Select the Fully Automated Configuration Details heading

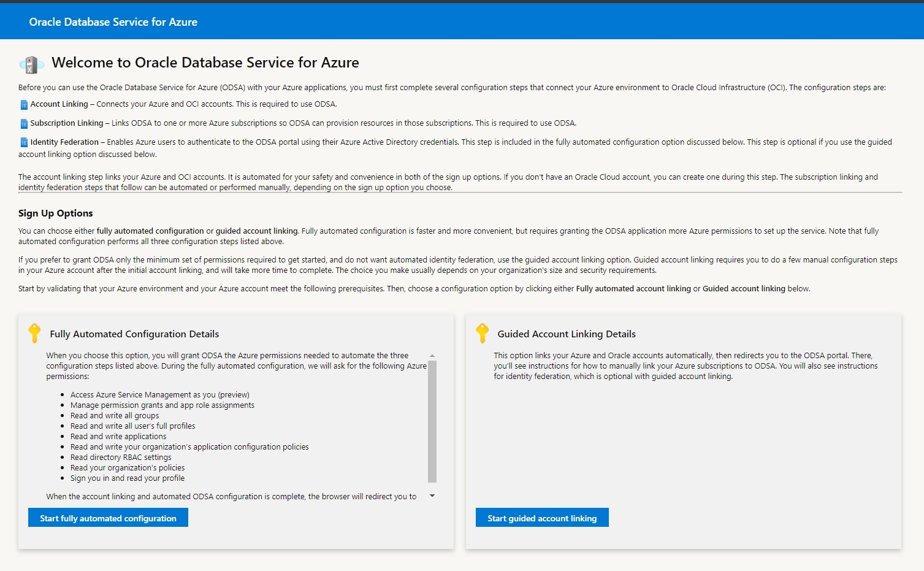135,334
